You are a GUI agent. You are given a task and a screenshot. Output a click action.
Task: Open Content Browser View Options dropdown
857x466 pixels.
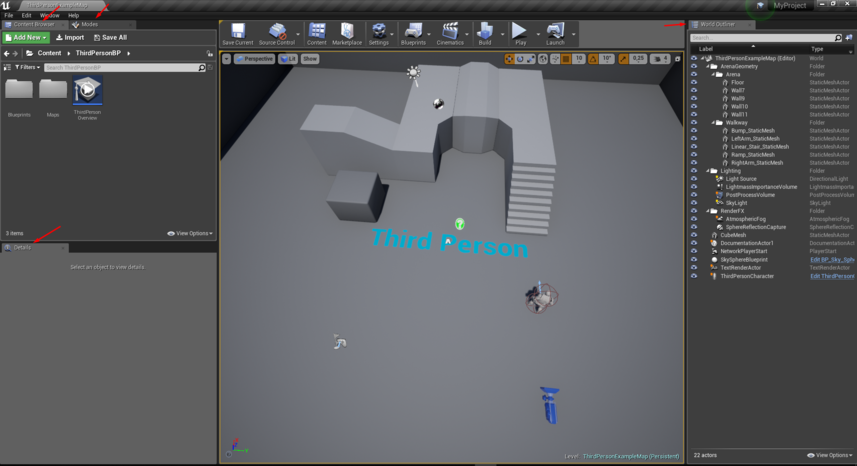point(190,233)
